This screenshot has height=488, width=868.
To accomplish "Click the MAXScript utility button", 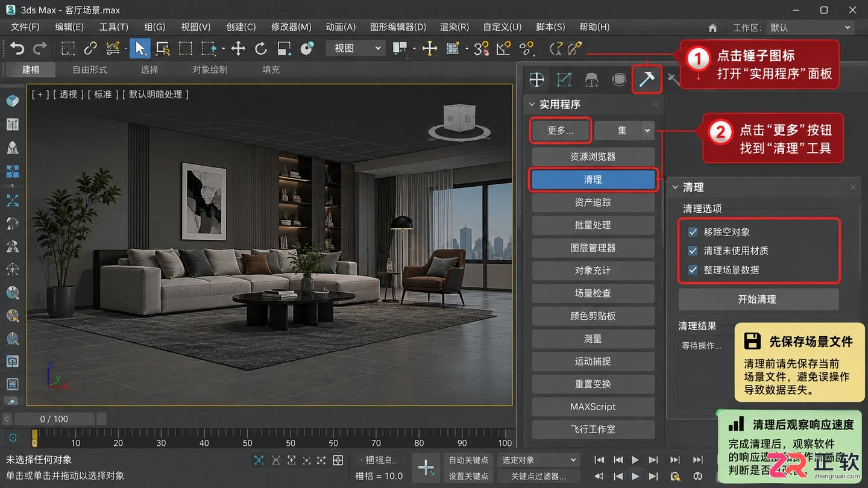I will coord(593,407).
